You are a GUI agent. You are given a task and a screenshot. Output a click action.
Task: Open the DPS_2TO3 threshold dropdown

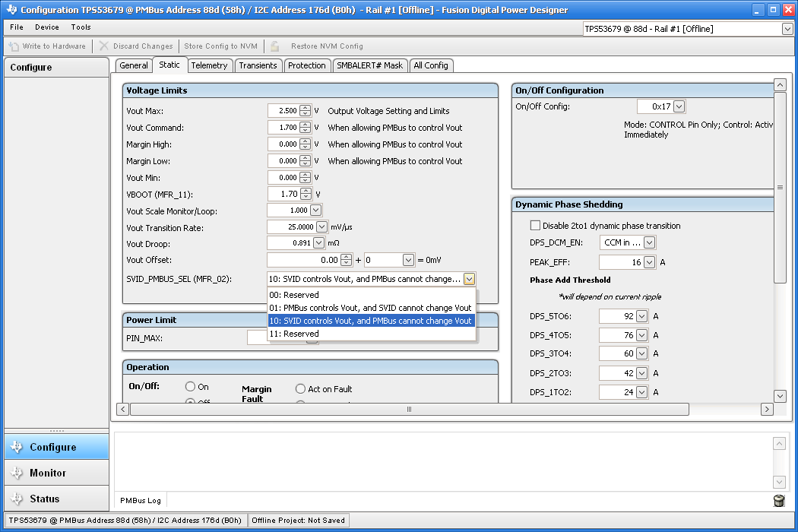641,373
